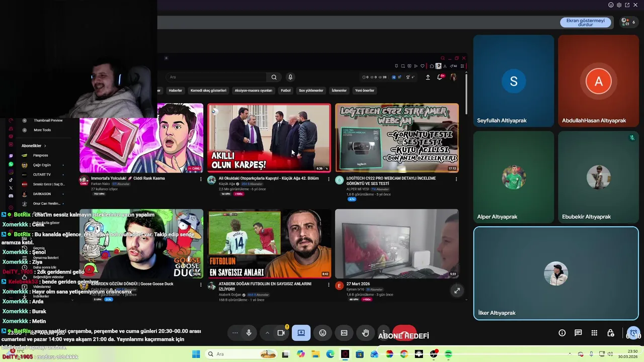Click the expand icon on shared screen
Screen dimensions: 644x362
click(x=457, y=291)
